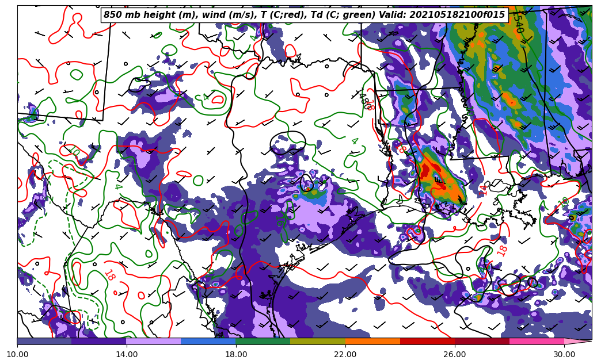Choose the green colorbar segment
This screenshot has height=364, width=597.
pyautogui.click(x=263, y=341)
